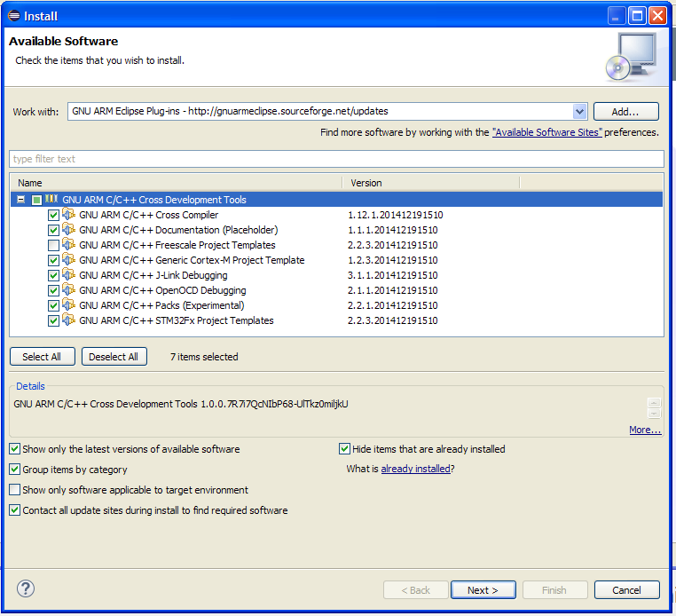Toggle Hide items that are already installed

tap(344, 448)
